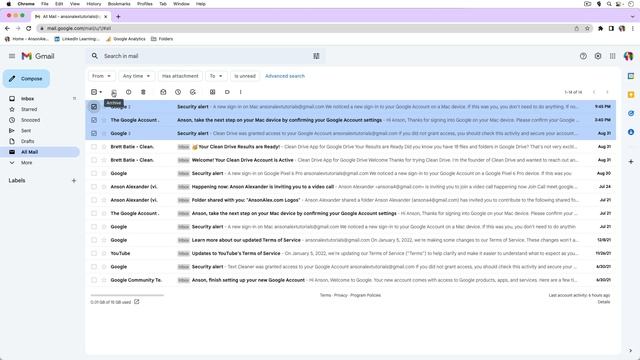Toggle the Gmail main menu hamburger
This screenshot has width=640, height=360.
coord(12,56)
